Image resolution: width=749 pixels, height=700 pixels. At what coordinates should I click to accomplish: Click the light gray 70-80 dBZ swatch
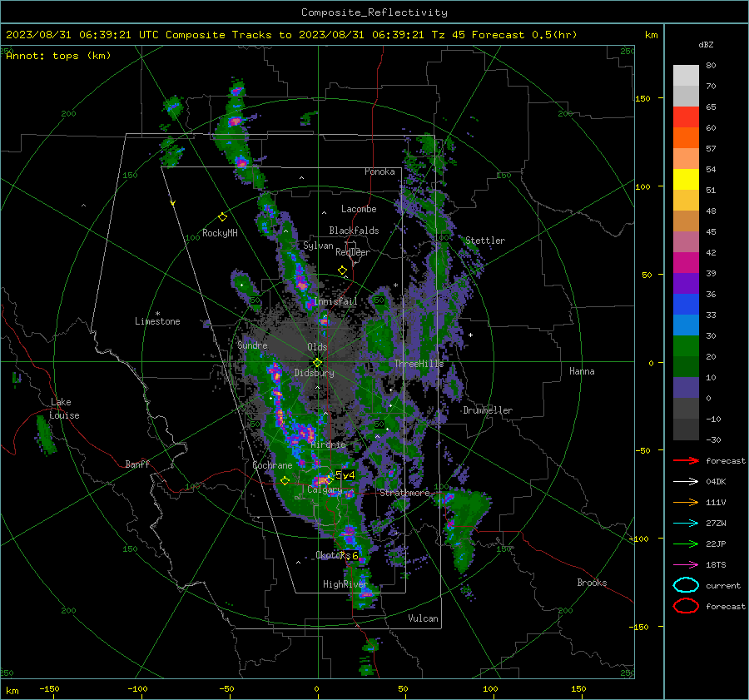(x=686, y=75)
